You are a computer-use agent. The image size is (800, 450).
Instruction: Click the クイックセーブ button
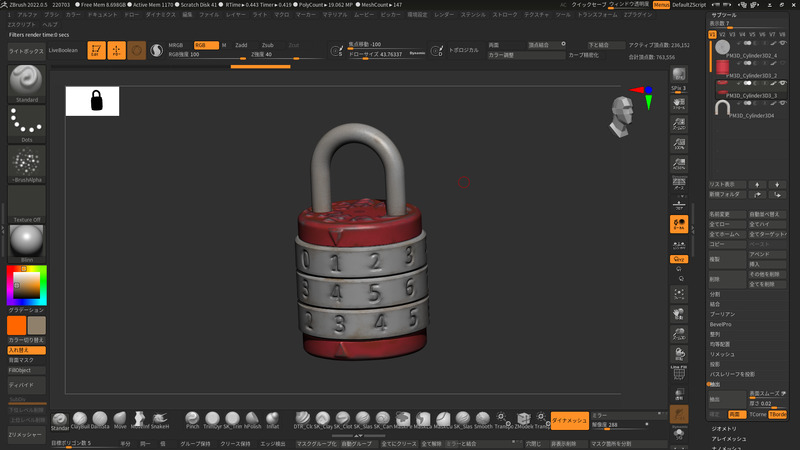click(589, 5)
